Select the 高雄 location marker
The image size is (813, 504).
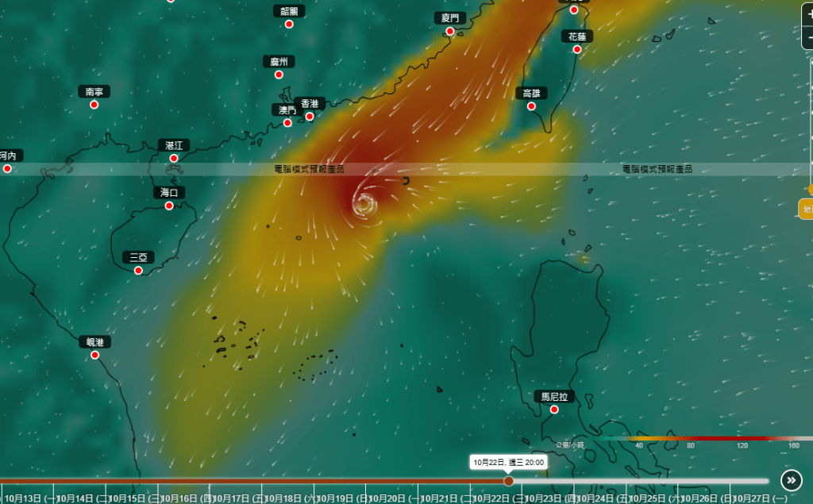pyautogui.click(x=531, y=106)
